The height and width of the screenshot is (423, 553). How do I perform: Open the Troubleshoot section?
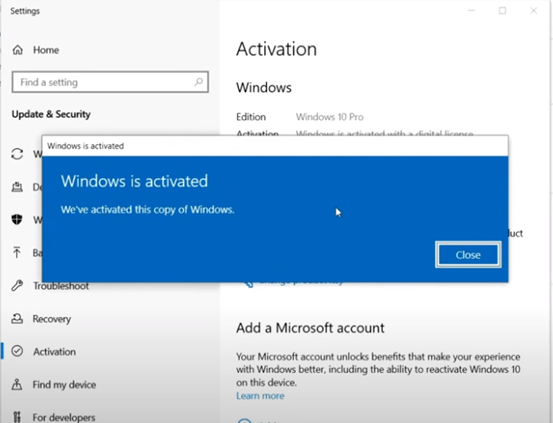(x=61, y=286)
